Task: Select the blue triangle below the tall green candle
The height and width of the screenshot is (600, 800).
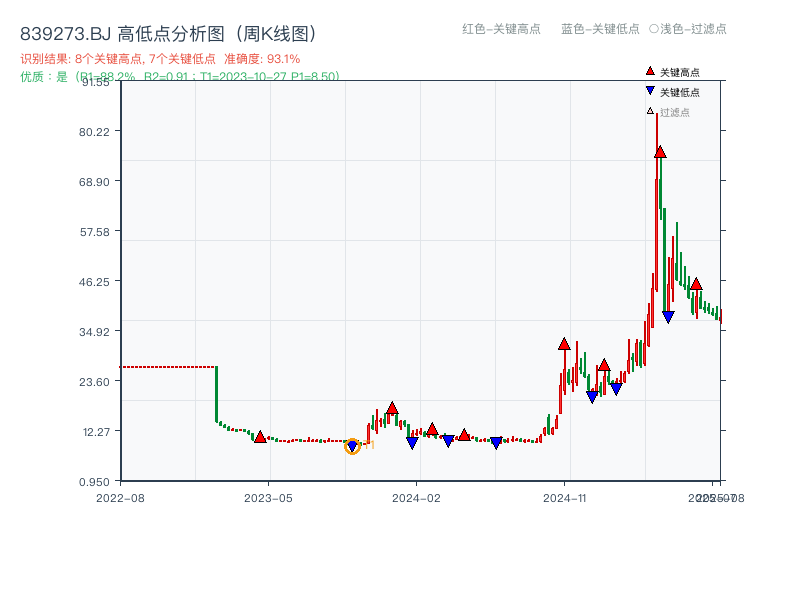Action: pyautogui.click(x=668, y=316)
